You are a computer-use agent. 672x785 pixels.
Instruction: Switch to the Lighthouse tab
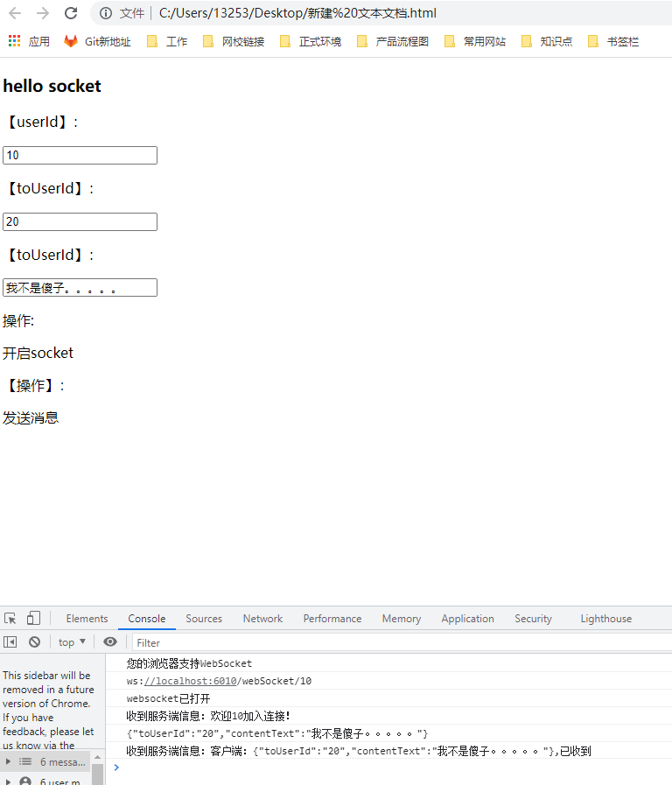pyautogui.click(x=606, y=619)
